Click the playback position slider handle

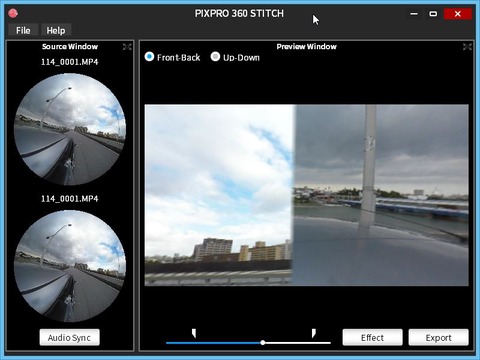click(x=263, y=342)
